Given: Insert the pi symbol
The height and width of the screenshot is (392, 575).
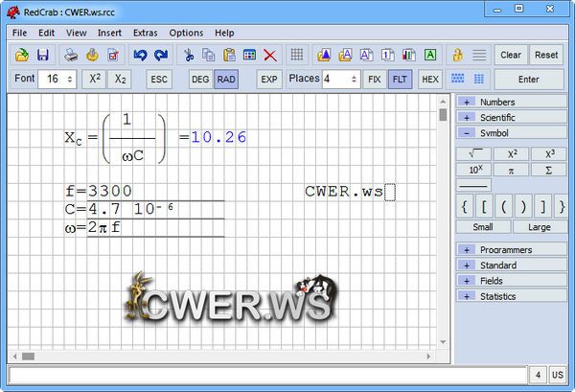Looking at the screenshot, I should pyautogui.click(x=511, y=170).
